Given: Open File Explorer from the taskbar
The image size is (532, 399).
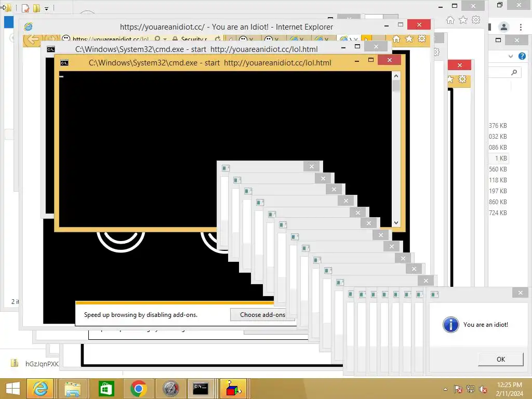Looking at the screenshot, I should pos(73,389).
